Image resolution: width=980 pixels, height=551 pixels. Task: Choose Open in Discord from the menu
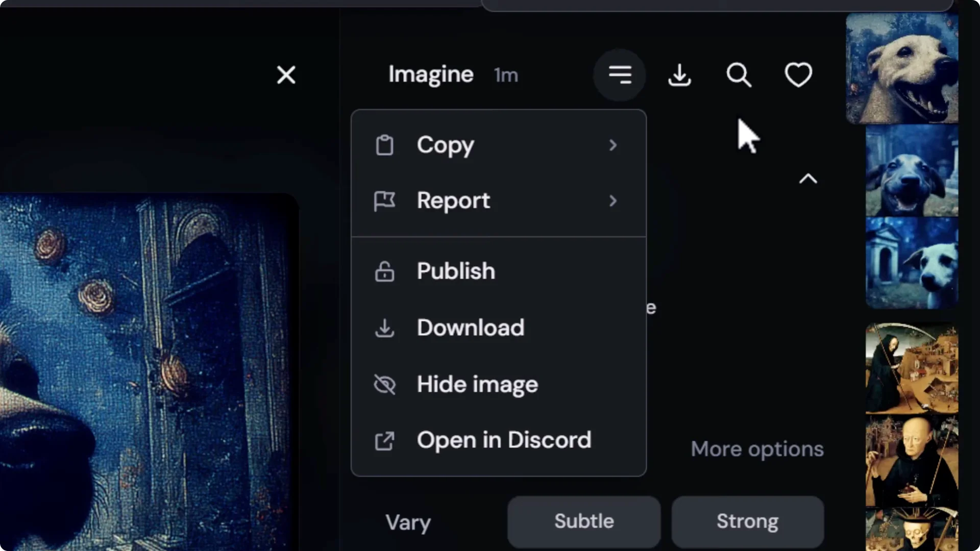click(503, 440)
